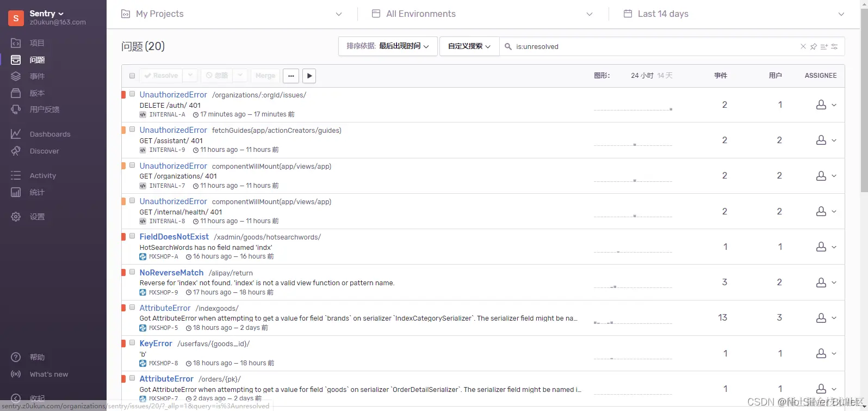
Task: Open Dashboards from the sidebar
Action: coord(49,134)
